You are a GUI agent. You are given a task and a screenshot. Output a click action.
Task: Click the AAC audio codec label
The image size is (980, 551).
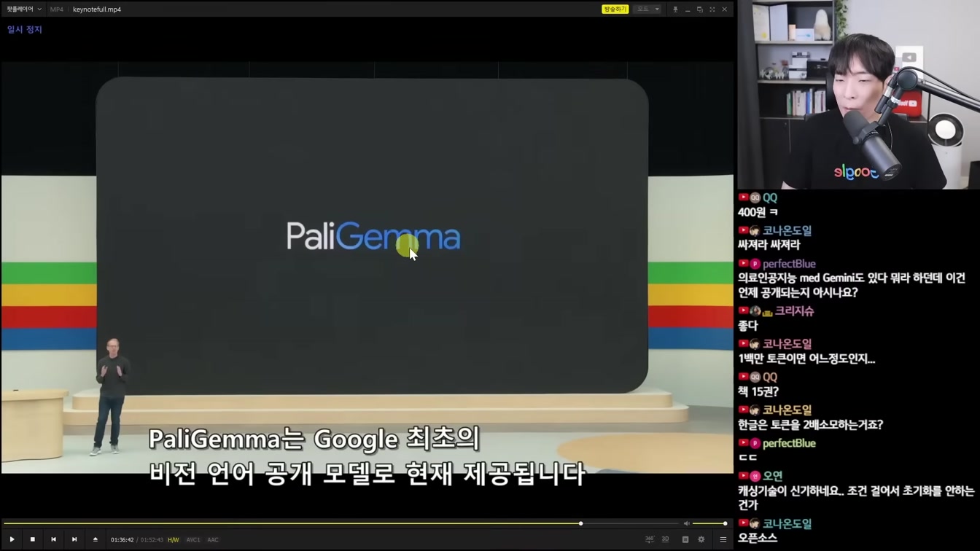coord(213,540)
